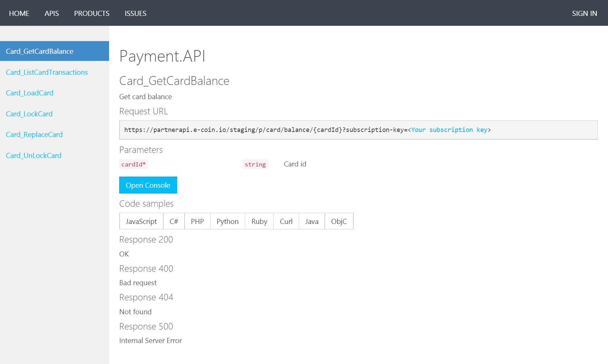This screenshot has height=364, width=608.
Task: Go to the PRODUCTS page
Action: click(x=91, y=13)
